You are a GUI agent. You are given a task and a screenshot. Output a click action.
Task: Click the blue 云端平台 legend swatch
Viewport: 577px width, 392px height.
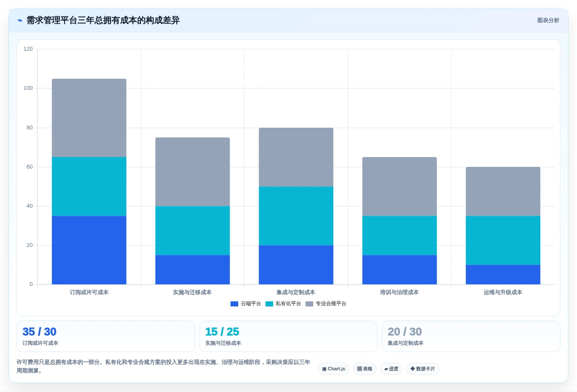click(x=234, y=304)
